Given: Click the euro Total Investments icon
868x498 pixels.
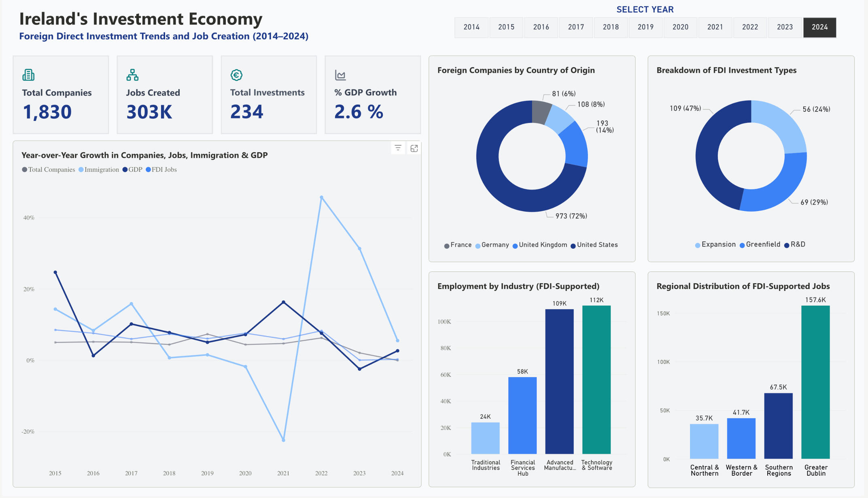Looking at the screenshot, I should tap(236, 75).
